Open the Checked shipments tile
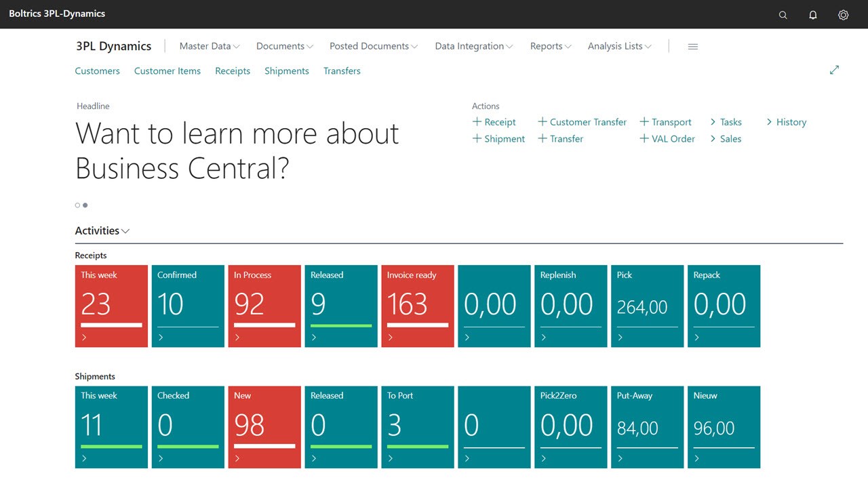Image resolution: width=868 pixels, height=488 pixels. pyautogui.click(x=188, y=427)
